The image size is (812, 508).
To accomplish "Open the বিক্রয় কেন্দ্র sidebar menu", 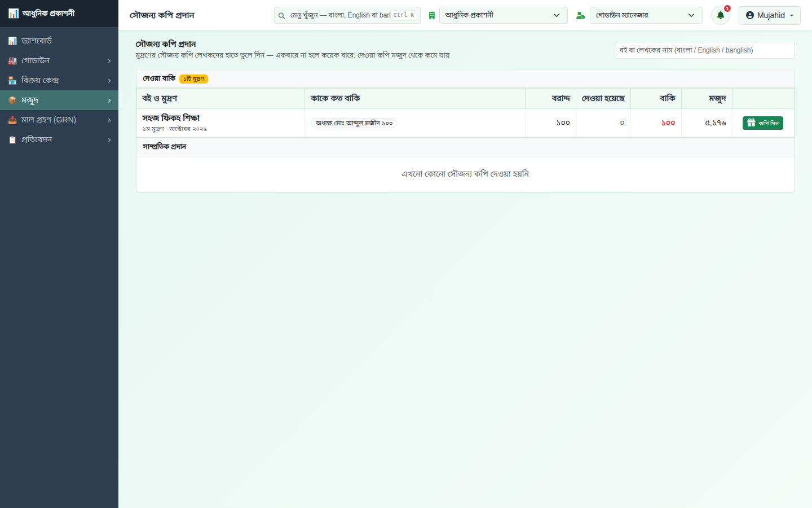I will point(59,80).
